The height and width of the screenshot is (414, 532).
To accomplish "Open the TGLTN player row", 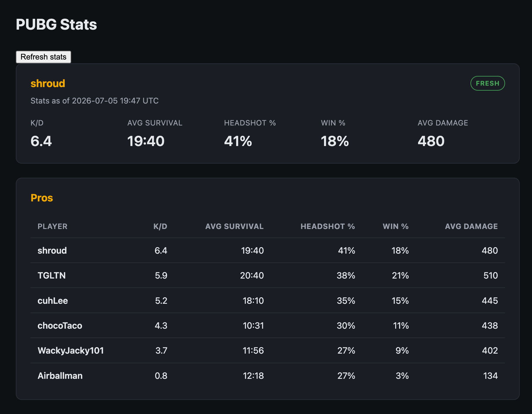I will click(267, 275).
